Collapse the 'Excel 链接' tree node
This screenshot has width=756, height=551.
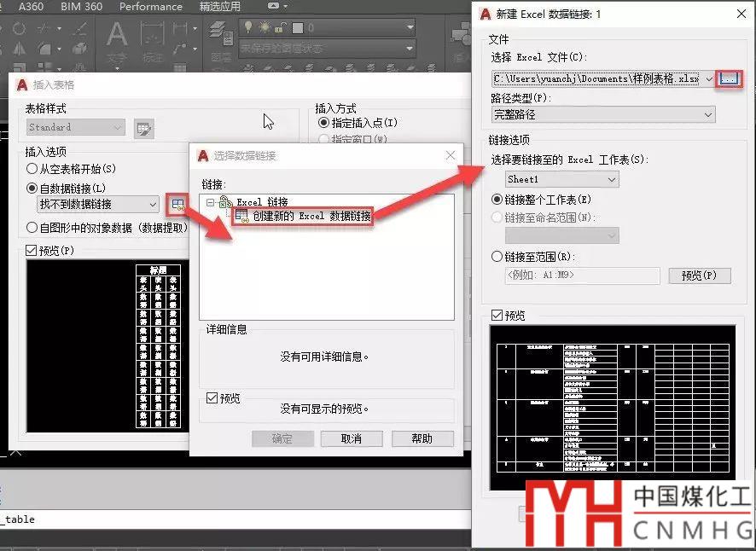[210, 202]
